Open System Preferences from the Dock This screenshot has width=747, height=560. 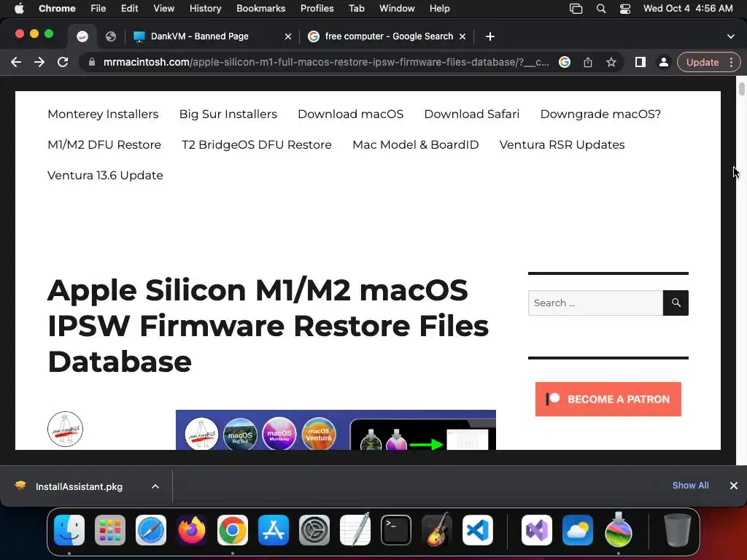pos(314,530)
